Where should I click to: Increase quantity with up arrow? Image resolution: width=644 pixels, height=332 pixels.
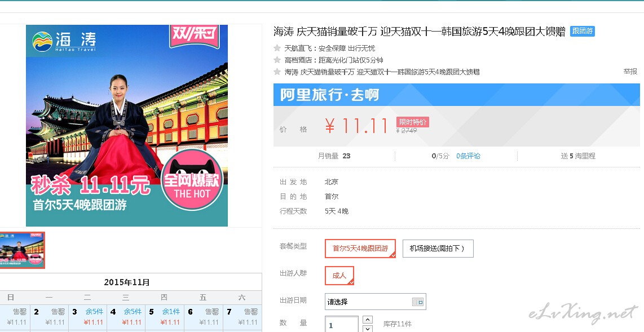coord(368,320)
